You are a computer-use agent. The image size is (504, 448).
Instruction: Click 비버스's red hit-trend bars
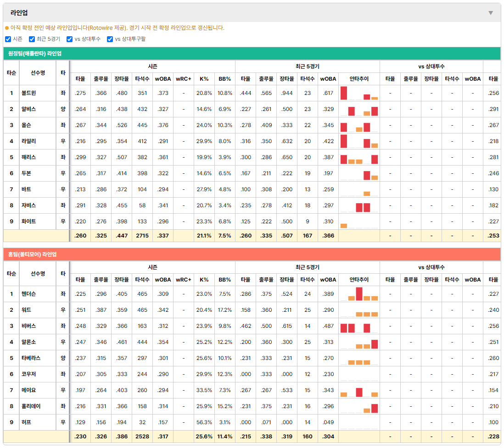(355, 328)
